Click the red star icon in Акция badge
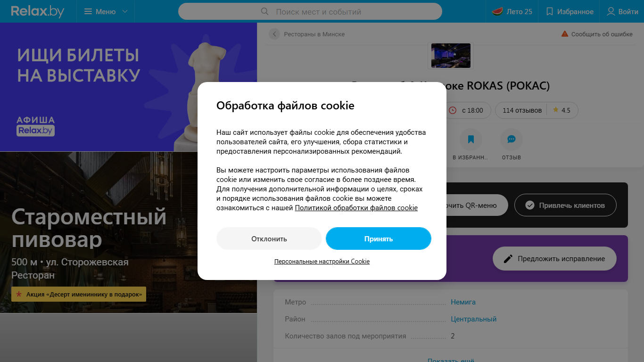This screenshot has width=644, height=362. click(x=19, y=294)
